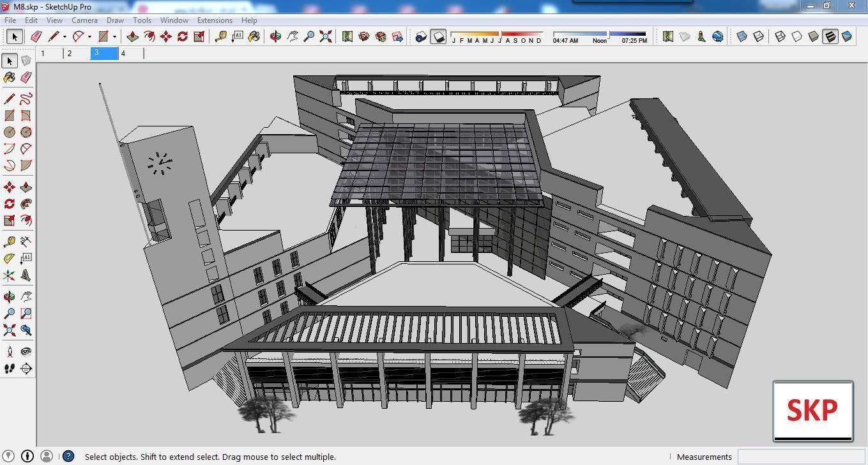Switch to scene tab 1
The height and width of the screenshot is (465, 868).
pos(50,54)
